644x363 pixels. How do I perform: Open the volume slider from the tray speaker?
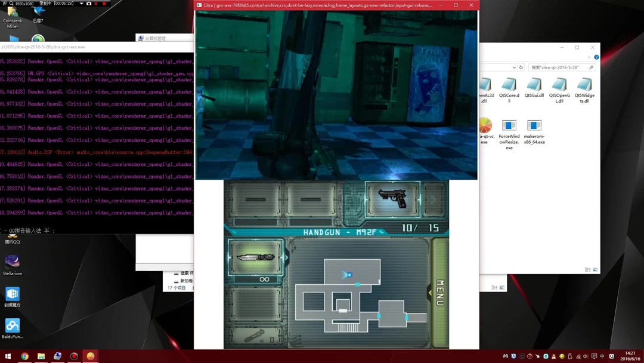(587, 356)
